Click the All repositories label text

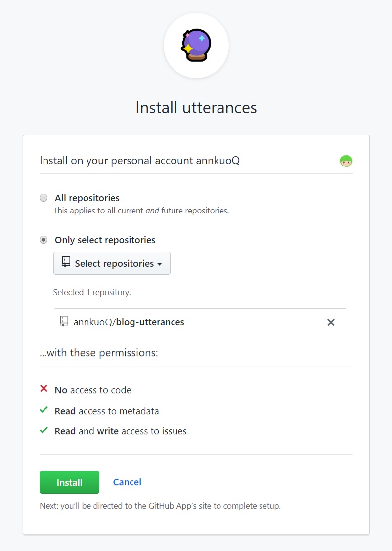(x=87, y=198)
